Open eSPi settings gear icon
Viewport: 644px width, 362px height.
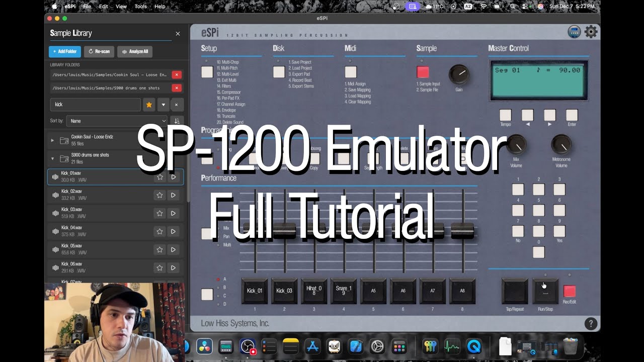tap(591, 32)
